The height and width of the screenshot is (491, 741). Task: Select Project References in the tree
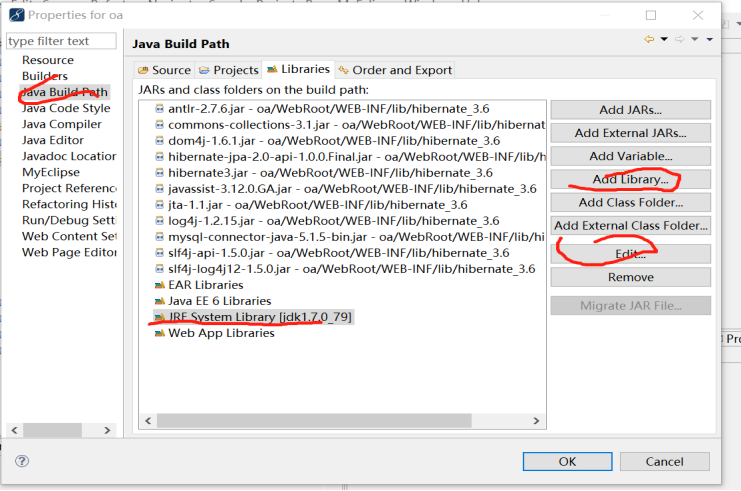pos(69,189)
